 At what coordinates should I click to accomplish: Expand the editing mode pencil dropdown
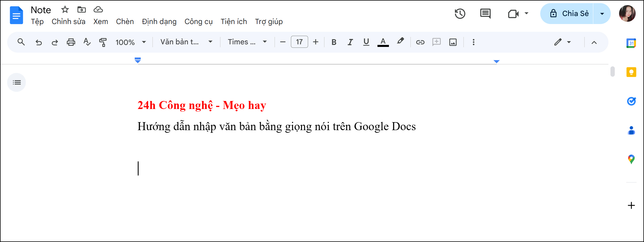point(569,42)
